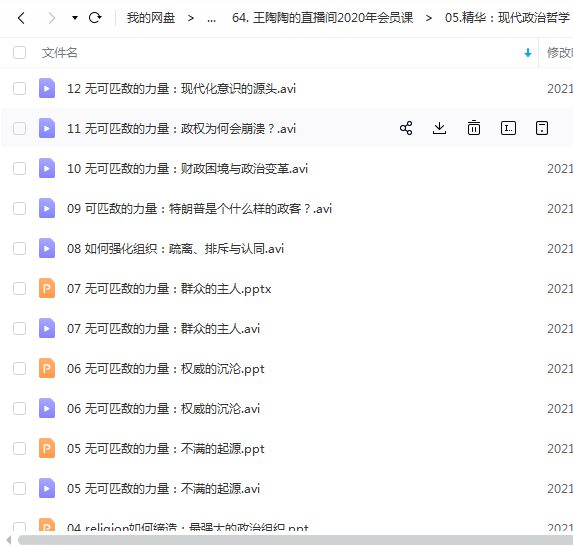Click the blue sort arrow in the header
The width and height of the screenshot is (573, 547).
[x=527, y=53]
